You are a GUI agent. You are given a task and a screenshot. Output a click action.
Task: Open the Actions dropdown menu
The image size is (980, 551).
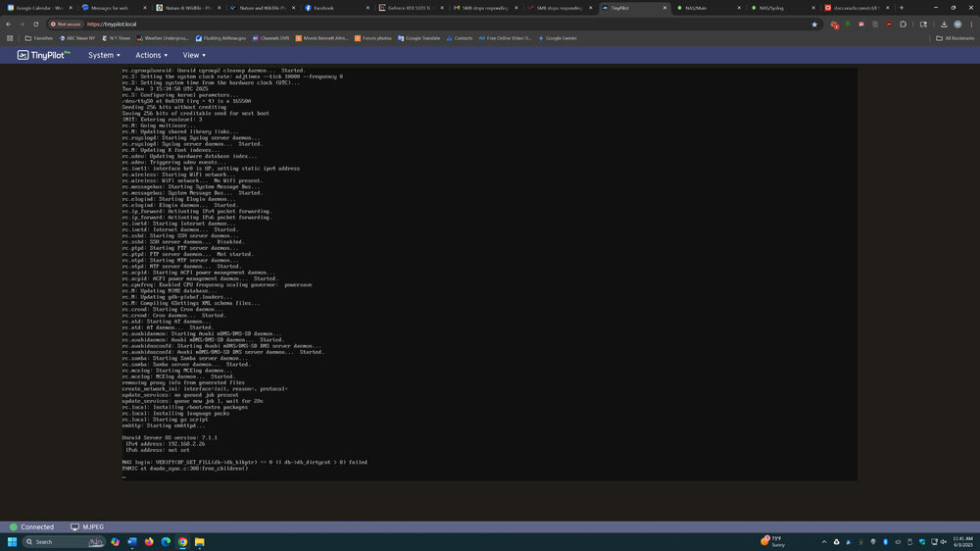151,55
